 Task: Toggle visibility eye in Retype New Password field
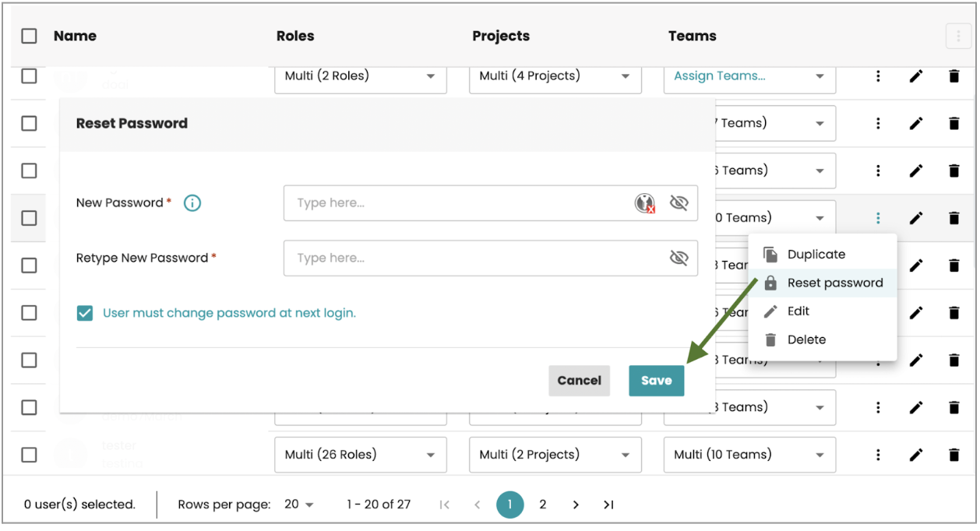[679, 258]
